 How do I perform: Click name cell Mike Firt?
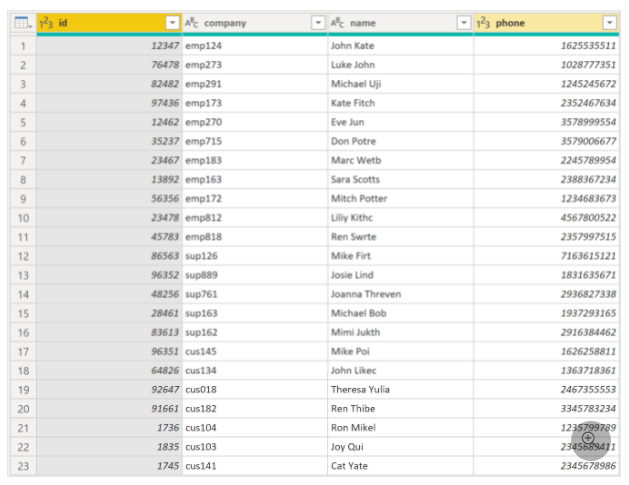[401, 256]
